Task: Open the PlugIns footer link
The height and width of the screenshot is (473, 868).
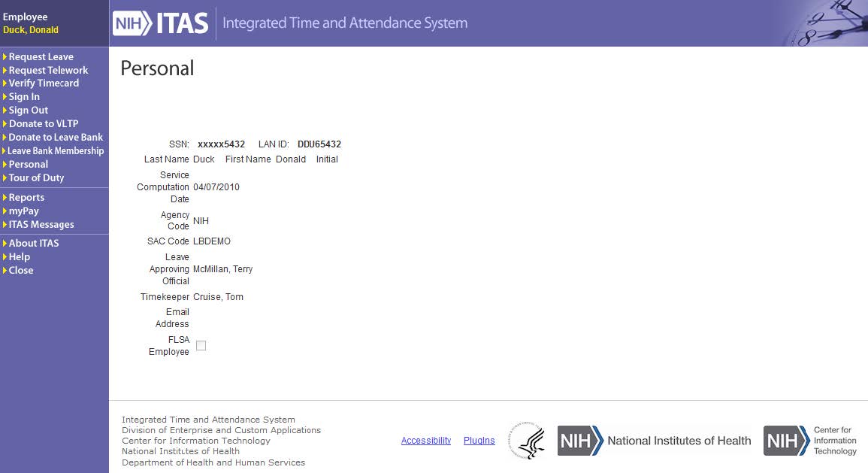Action: [x=479, y=441]
